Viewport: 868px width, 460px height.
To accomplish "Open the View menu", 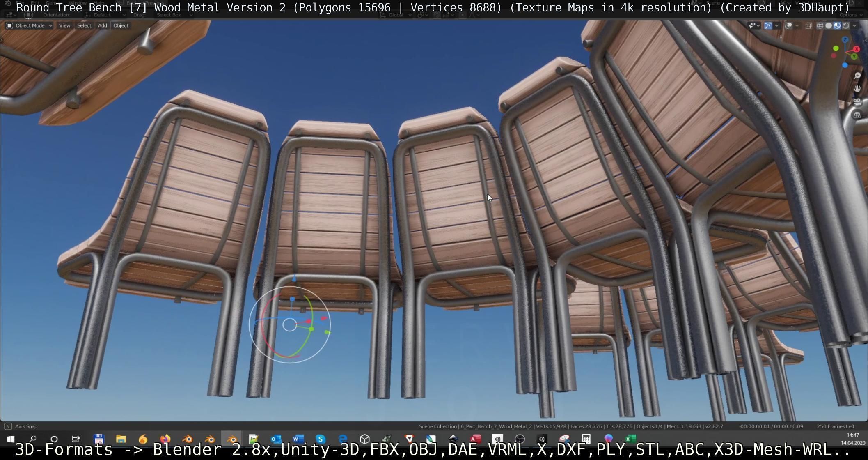I will pos(64,25).
